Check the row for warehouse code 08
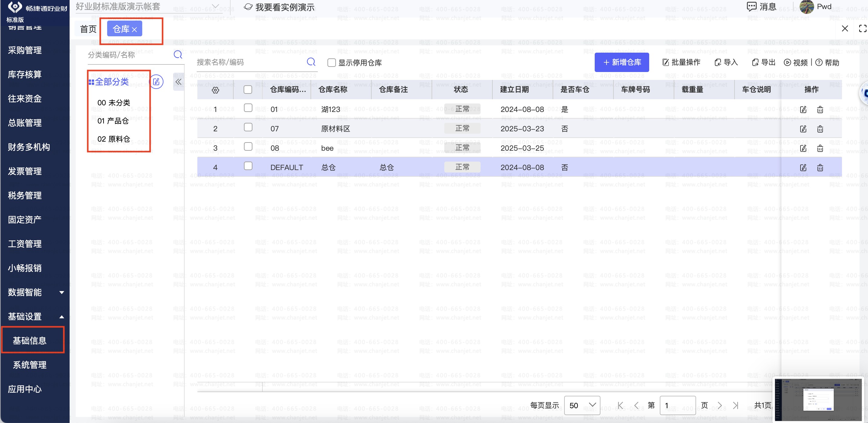868x423 pixels. pyautogui.click(x=248, y=146)
